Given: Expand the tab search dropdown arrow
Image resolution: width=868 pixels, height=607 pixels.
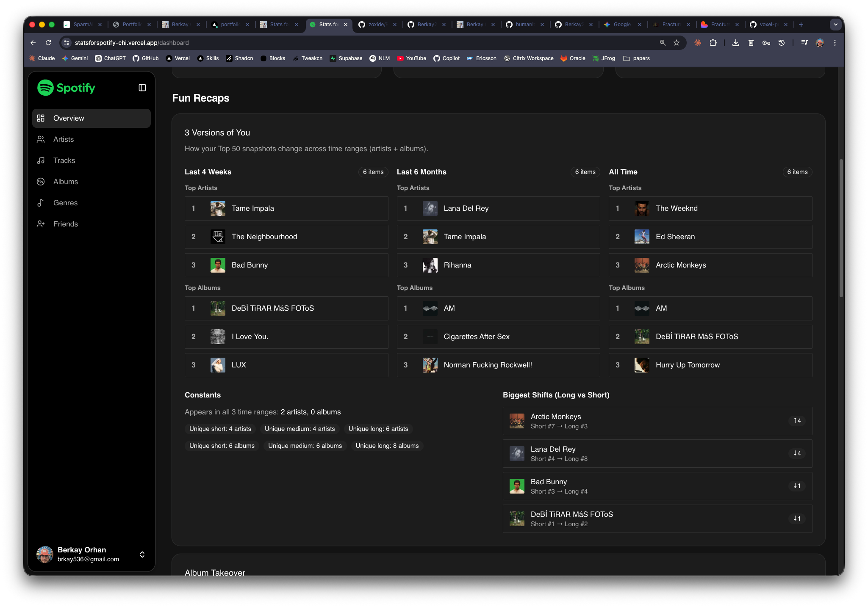Looking at the screenshot, I should point(835,25).
